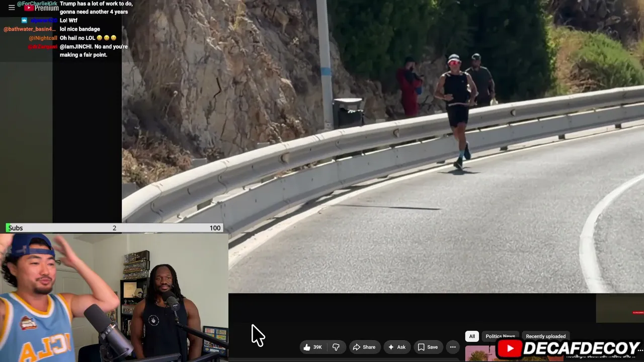Click the chat message "Lo! Wtf"
The width and height of the screenshot is (644, 362).
click(x=68, y=21)
